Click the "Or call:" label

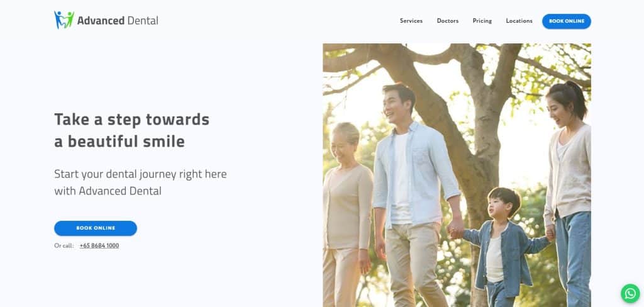click(64, 245)
